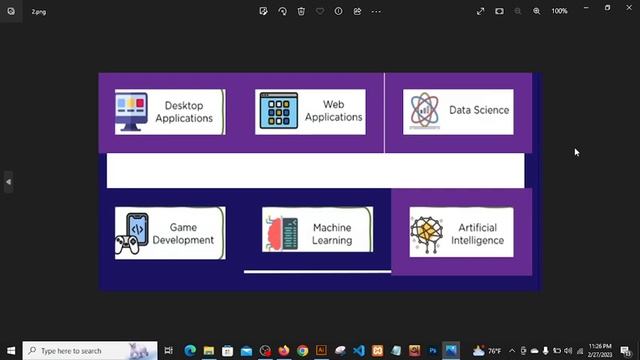Open Photoshop from taskbar
The height and width of the screenshot is (360, 640).
tap(433, 351)
